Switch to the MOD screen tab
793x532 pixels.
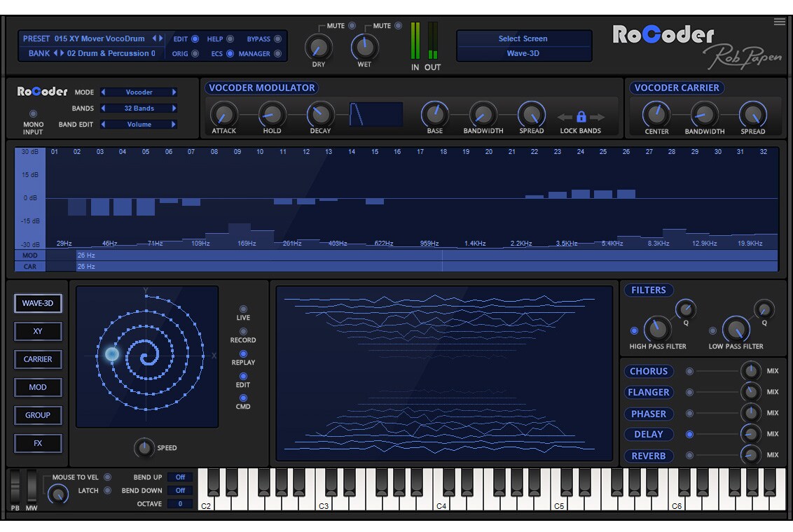tap(38, 387)
